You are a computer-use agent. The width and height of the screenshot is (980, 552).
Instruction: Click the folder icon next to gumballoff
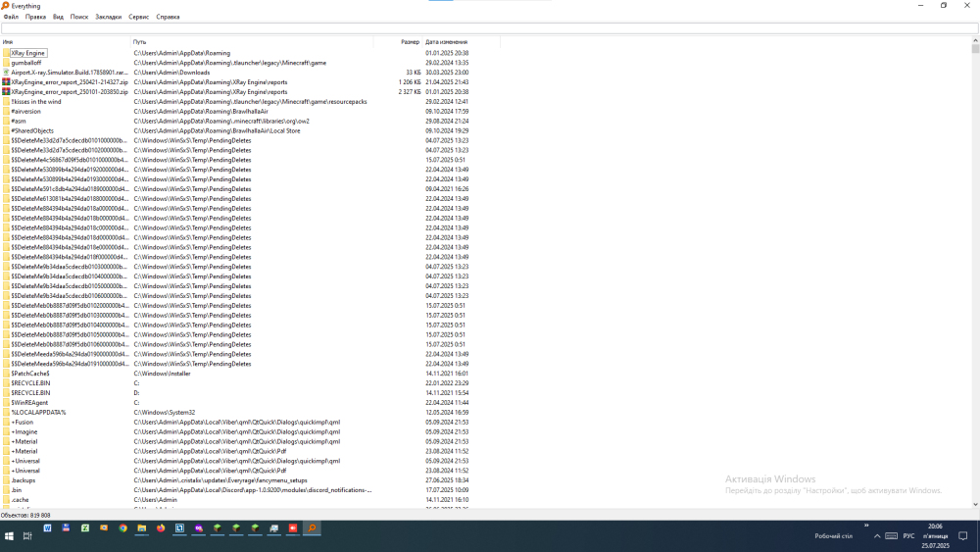coord(6,63)
